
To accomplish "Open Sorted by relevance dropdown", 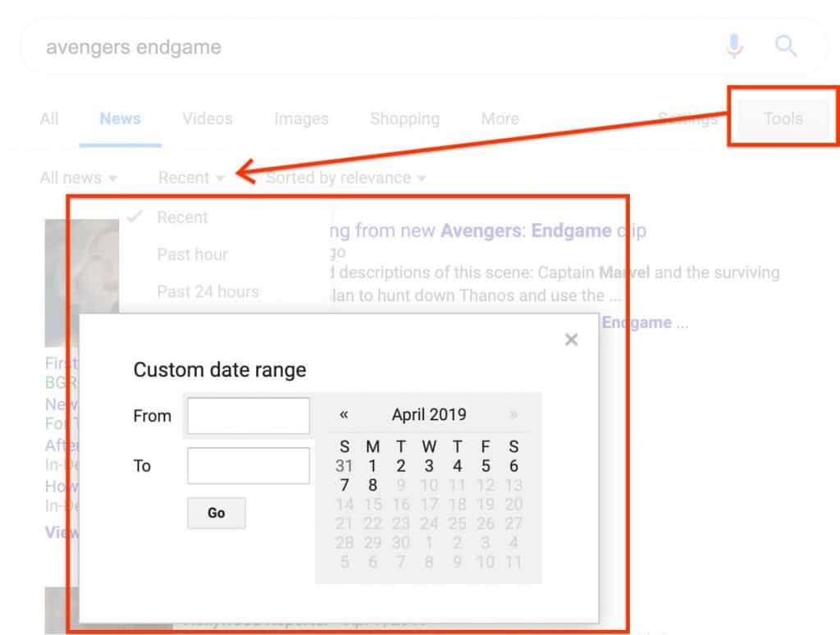I will coord(345,178).
